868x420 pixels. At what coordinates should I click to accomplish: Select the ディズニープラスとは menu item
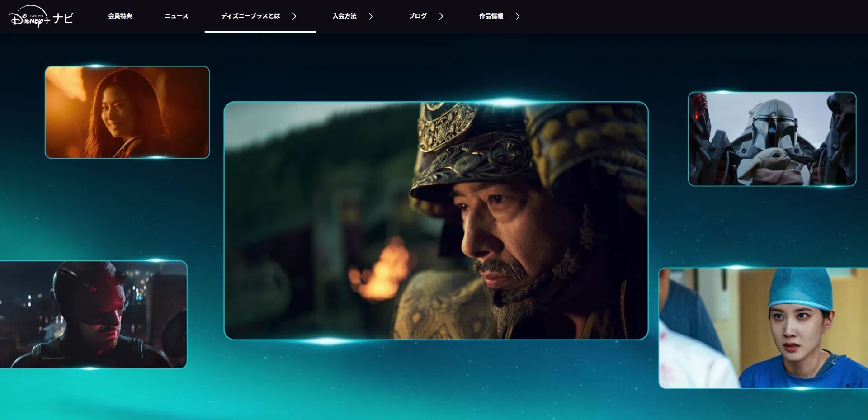tap(250, 16)
